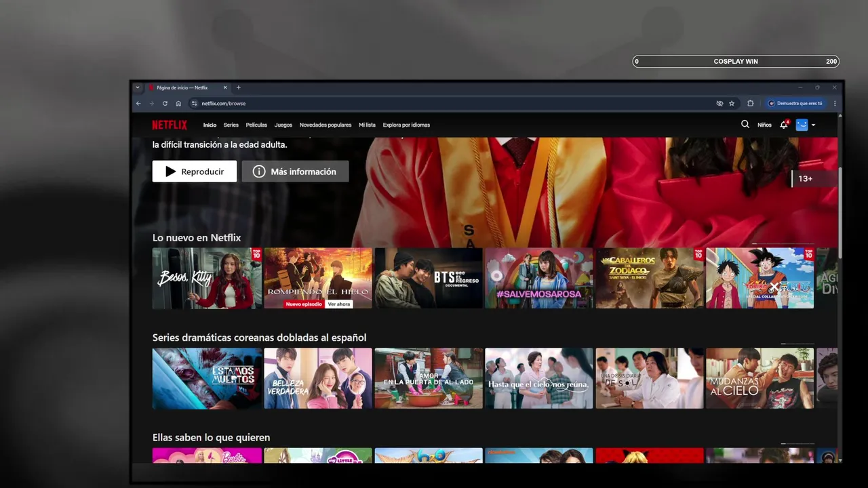The height and width of the screenshot is (488, 868).
Task: Open Hasta que el cielo nos reúna
Action: [x=539, y=378]
